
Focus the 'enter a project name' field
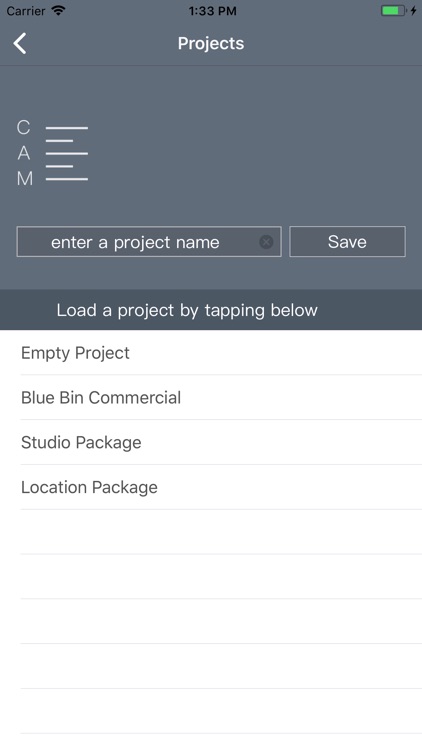(x=149, y=242)
